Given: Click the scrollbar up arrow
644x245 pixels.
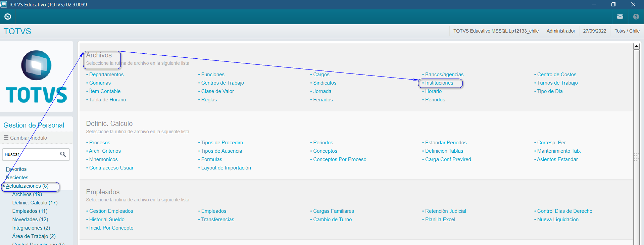Looking at the screenshot, I should pyautogui.click(x=636, y=46).
